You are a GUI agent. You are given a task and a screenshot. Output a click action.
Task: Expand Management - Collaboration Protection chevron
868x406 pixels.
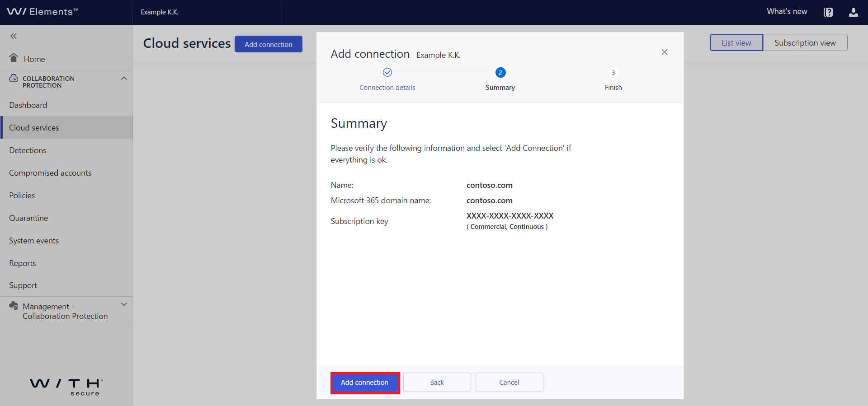124,304
